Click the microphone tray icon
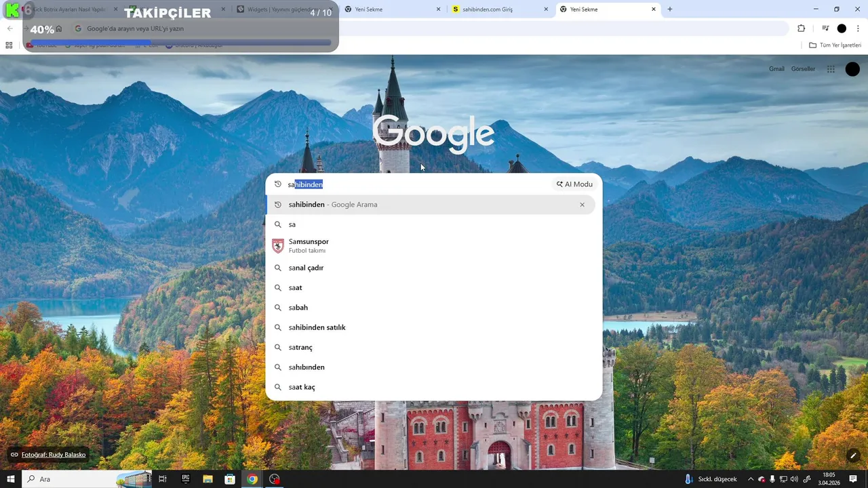 click(x=772, y=479)
